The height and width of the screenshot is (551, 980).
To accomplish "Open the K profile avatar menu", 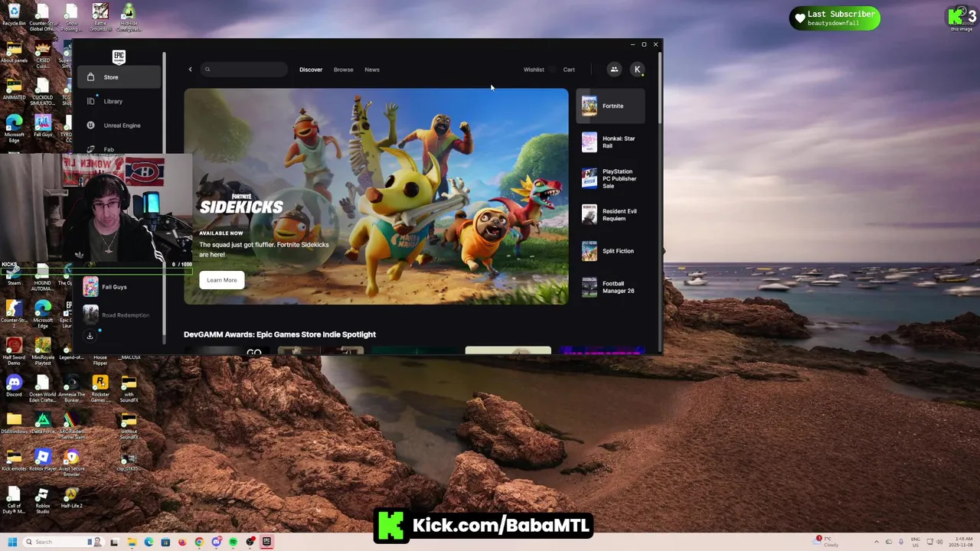I will [x=637, y=70].
